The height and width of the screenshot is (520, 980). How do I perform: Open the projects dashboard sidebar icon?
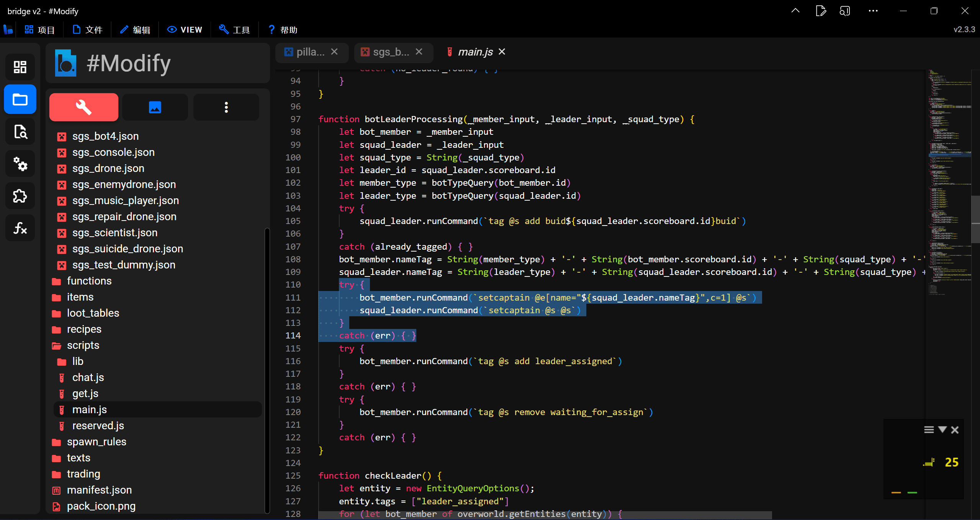click(20, 67)
